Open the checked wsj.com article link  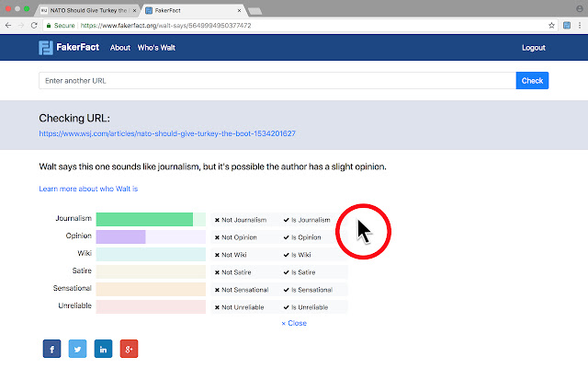coord(167,133)
